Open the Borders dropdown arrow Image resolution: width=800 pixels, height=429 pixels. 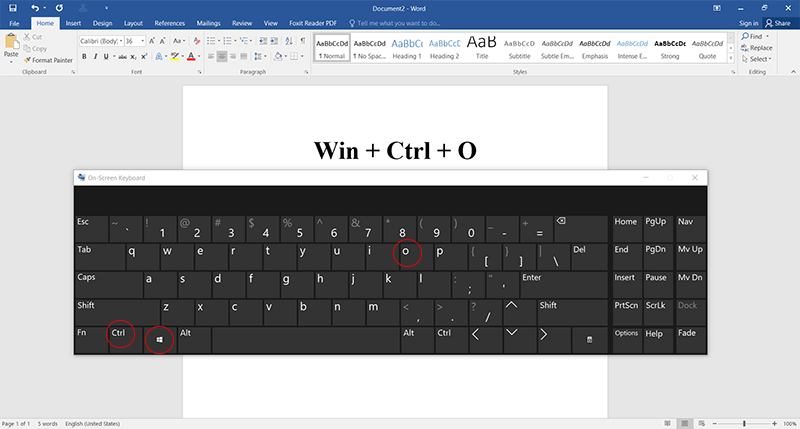302,57
